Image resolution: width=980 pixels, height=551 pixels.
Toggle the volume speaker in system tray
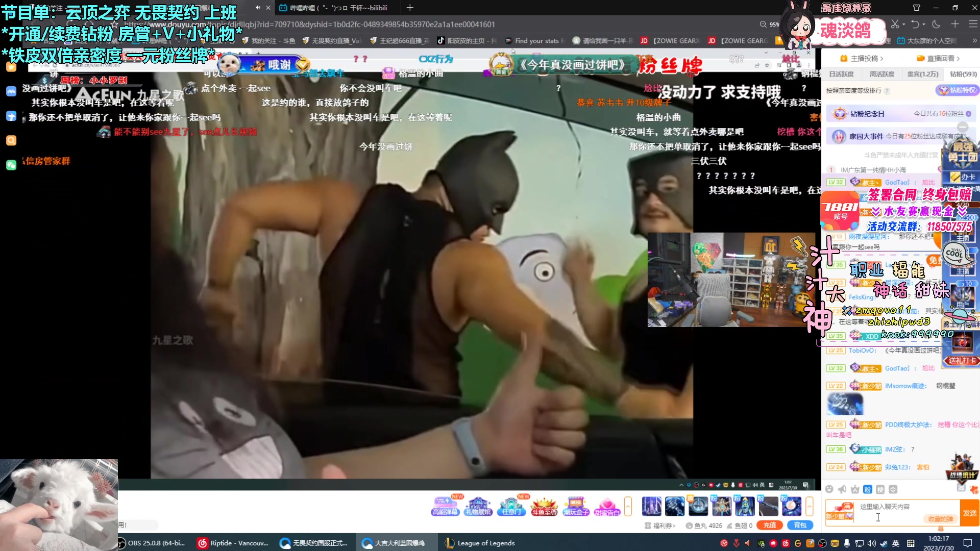click(872, 543)
